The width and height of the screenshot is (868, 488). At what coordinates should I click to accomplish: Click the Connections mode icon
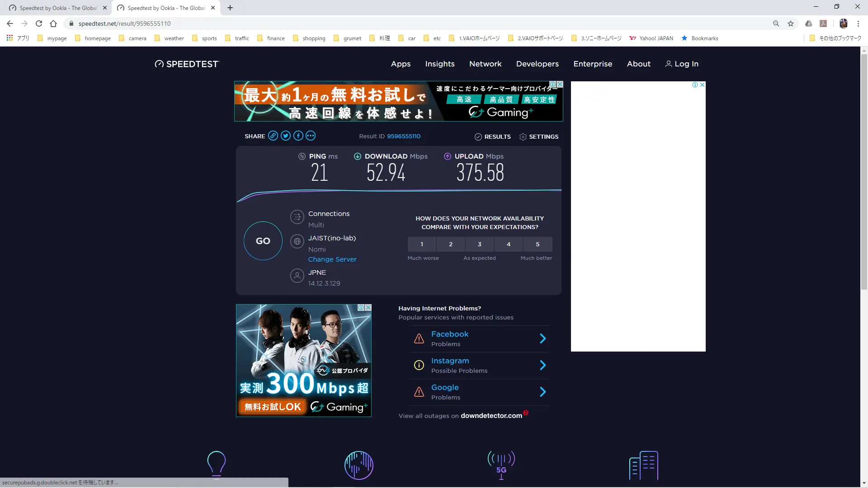(x=297, y=217)
